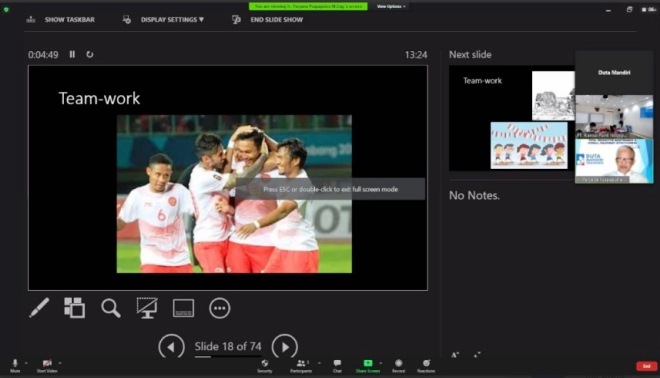Activate the zoom into slide magnifier
This screenshot has width=660, height=378.
111,308
